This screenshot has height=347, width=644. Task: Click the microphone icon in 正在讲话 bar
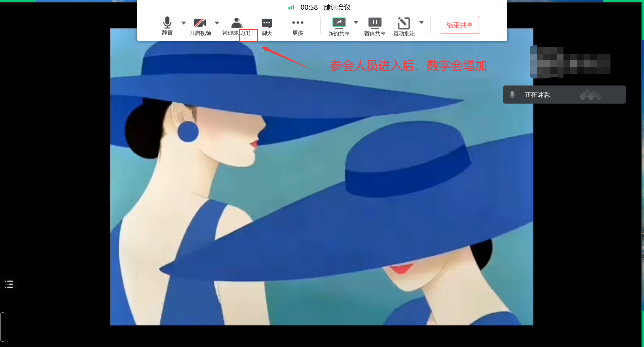coord(512,95)
